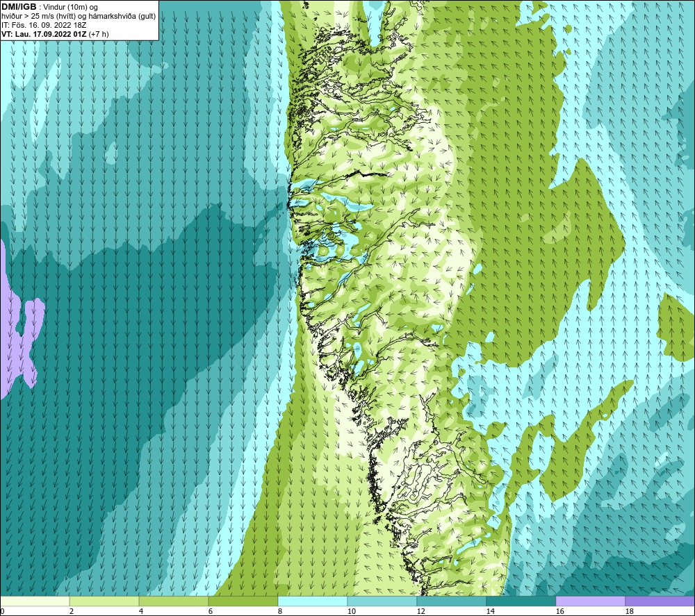Click the "hviður > 25 m/s (hvítt)" line
This screenshot has height=616, width=695.
pyautogui.click(x=38, y=17)
